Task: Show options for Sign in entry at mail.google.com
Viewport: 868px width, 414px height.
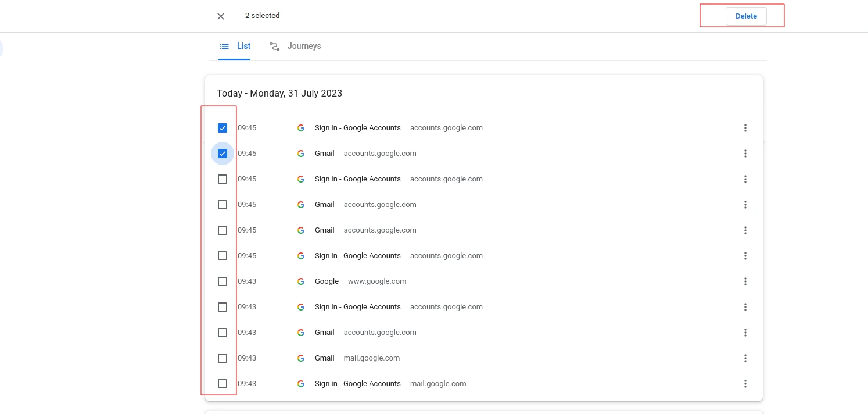Action: pos(745,384)
